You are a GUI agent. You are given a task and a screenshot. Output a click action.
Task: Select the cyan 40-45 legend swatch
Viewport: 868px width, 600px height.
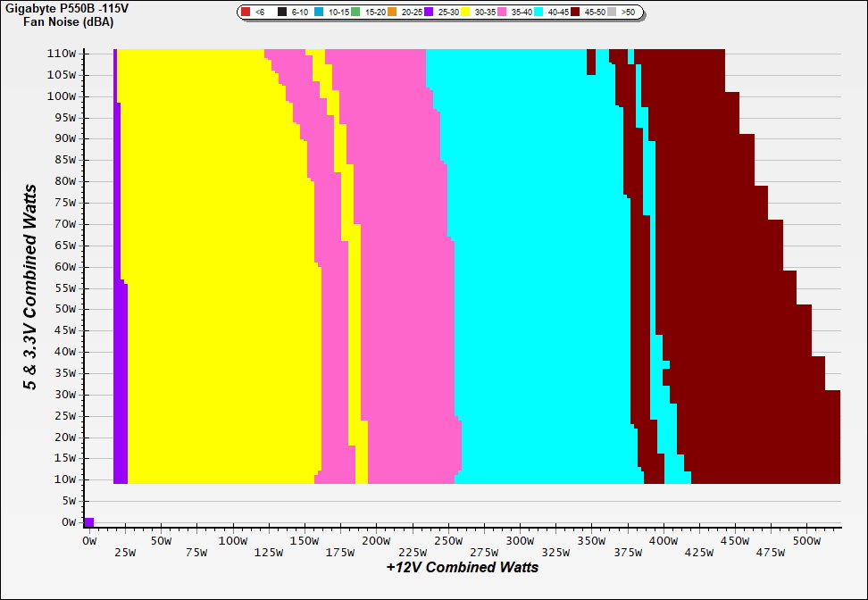(539, 12)
